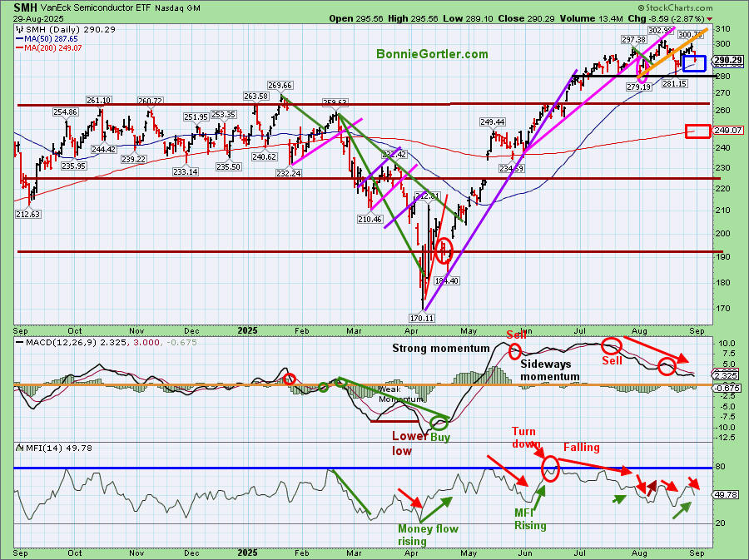Screen dimensions: 749x560
Task: Click the red oval near the 184.40 price label
Action: (444, 251)
